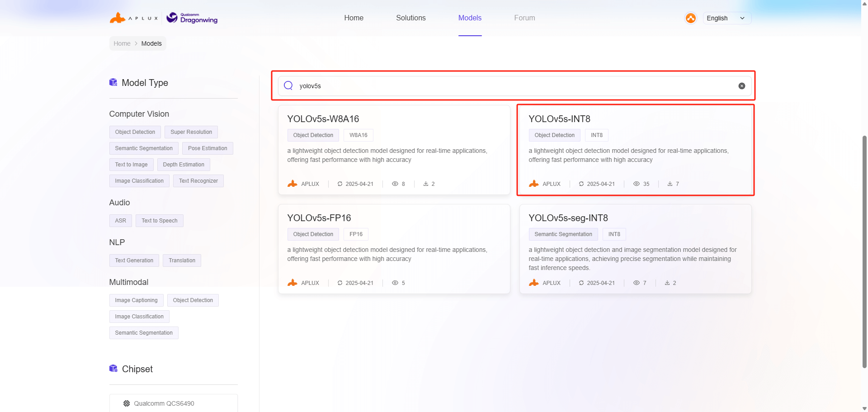This screenshot has width=868, height=412.
Task: Click the Qualcomm Dragonwing logo
Action: (192, 18)
